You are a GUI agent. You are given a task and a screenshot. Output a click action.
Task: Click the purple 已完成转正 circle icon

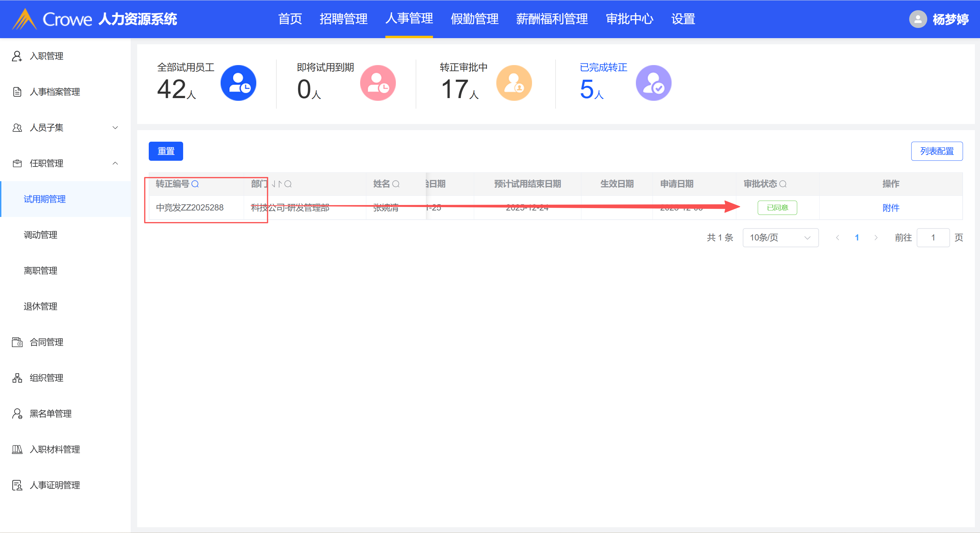[653, 83]
